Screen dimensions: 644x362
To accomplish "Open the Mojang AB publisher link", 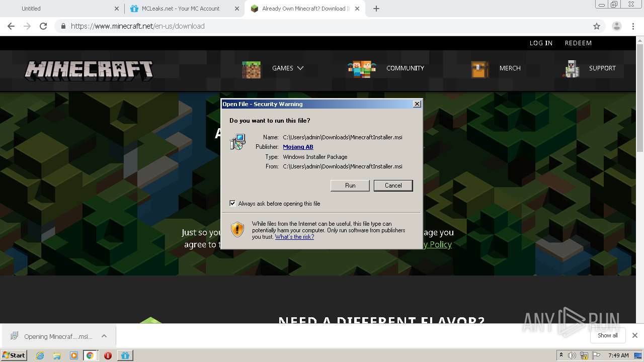I will [298, 147].
